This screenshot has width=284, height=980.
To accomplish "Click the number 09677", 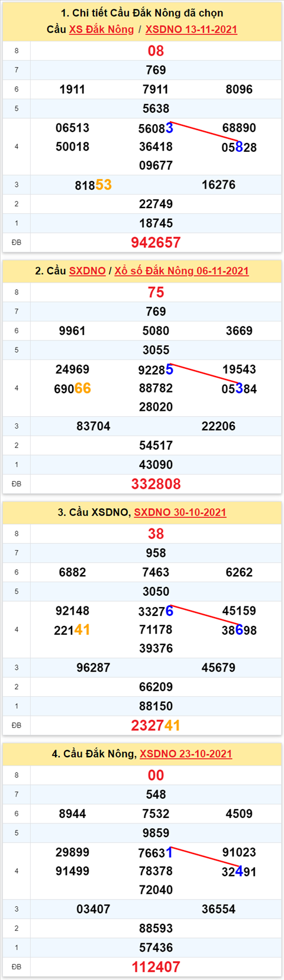I will click(156, 166).
